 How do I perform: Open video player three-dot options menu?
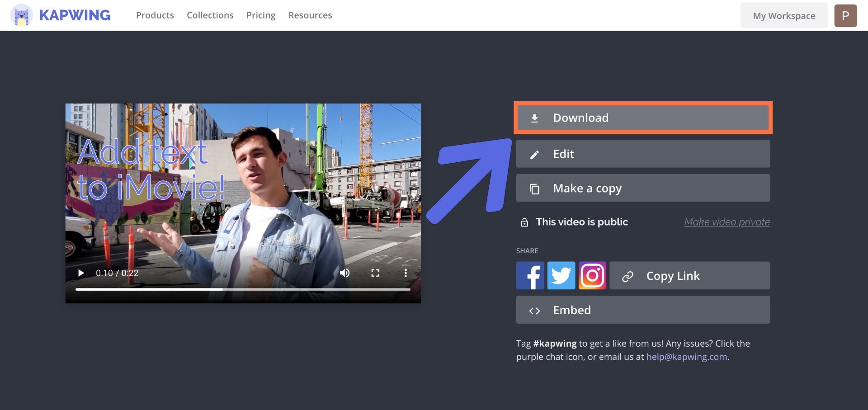[406, 273]
